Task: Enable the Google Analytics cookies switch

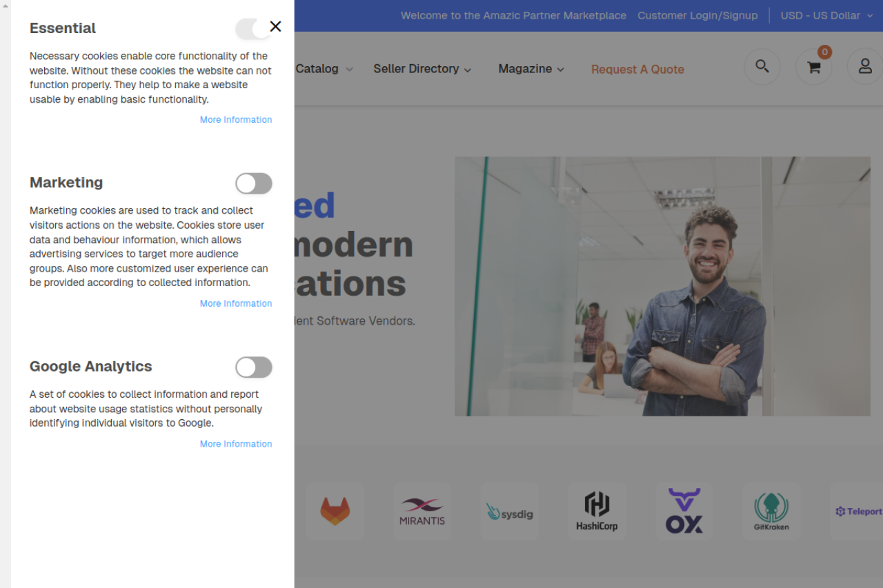Action: pyautogui.click(x=254, y=367)
